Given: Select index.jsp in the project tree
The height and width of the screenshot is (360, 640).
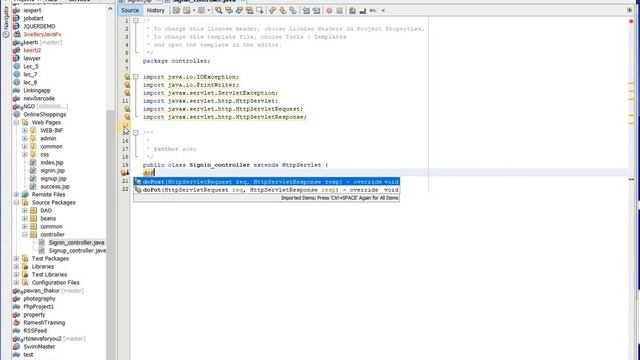Looking at the screenshot, I should click(x=51, y=162).
